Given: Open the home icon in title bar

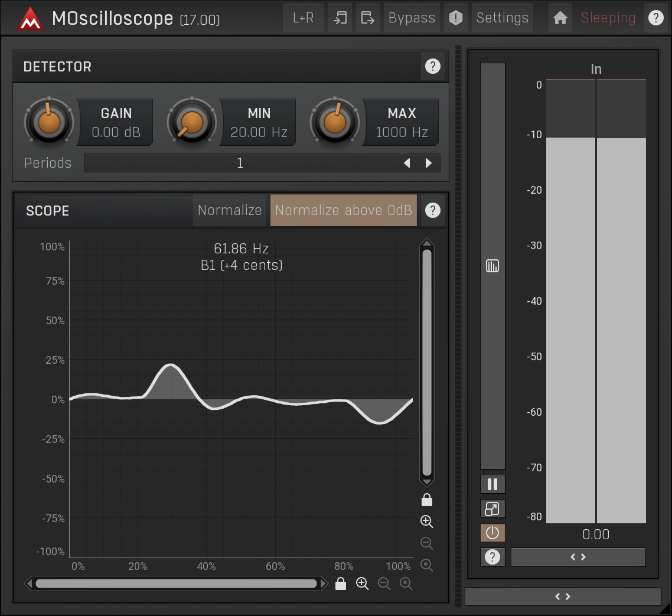Looking at the screenshot, I should tap(560, 18).
